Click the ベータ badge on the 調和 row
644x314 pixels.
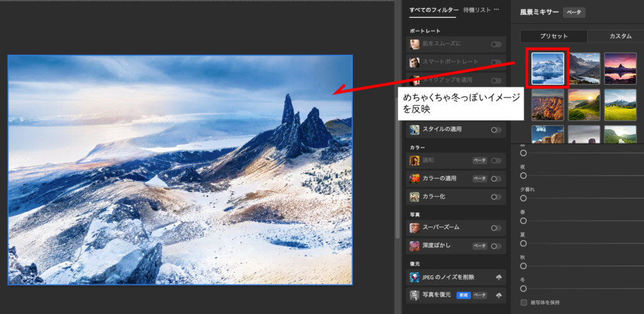pos(480,160)
